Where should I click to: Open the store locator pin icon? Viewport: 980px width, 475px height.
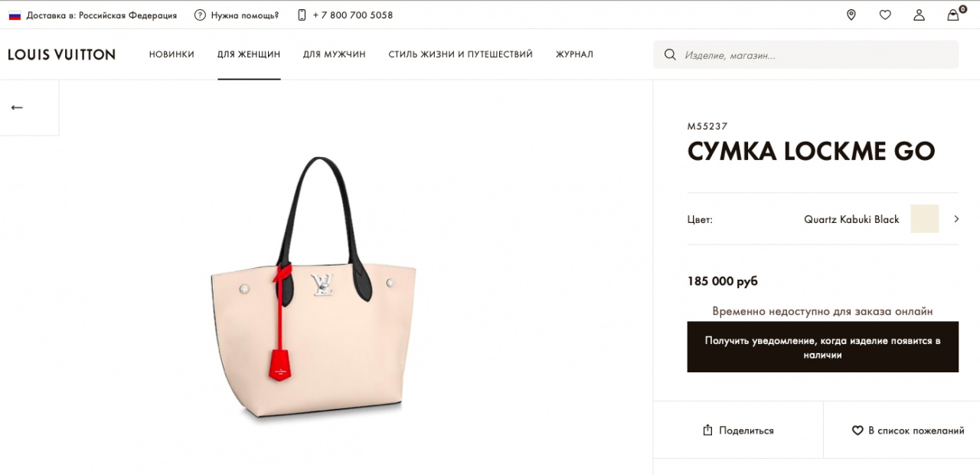(851, 15)
